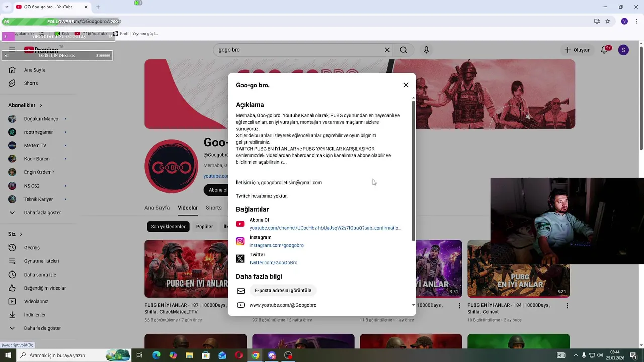Expand the Siz section chevron
Viewport: 644px width, 362px height.
pyautogui.click(x=21, y=234)
